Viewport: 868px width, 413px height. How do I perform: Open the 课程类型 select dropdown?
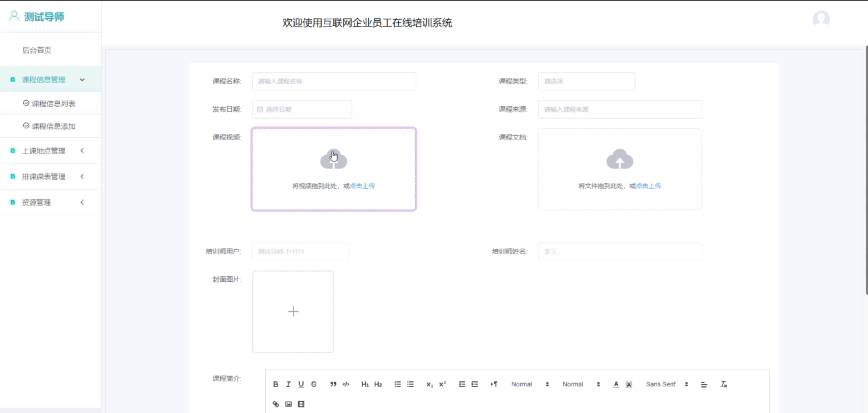pos(586,81)
